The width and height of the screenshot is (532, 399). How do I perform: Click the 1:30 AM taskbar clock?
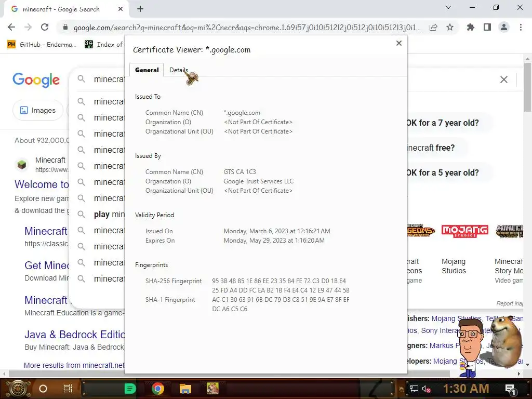(x=466, y=388)
